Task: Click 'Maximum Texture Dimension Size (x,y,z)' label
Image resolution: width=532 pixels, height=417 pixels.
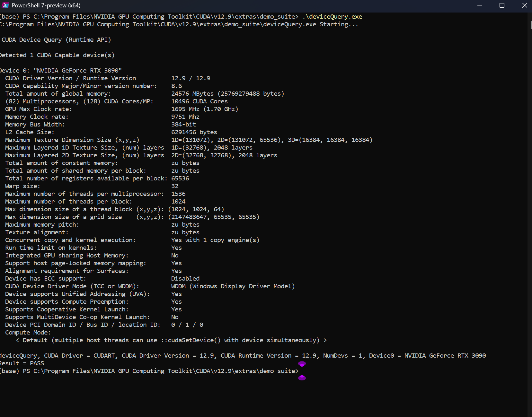Action: coord(72,140)
